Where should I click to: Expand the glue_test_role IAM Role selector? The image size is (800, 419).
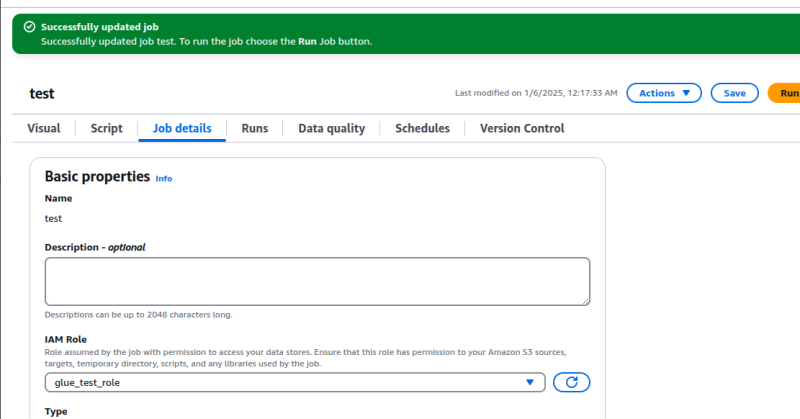pyautogui.click(x=295, y=382)
